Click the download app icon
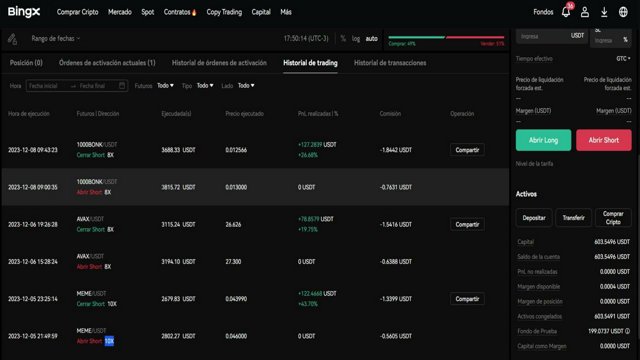 [x=604, y=12]
